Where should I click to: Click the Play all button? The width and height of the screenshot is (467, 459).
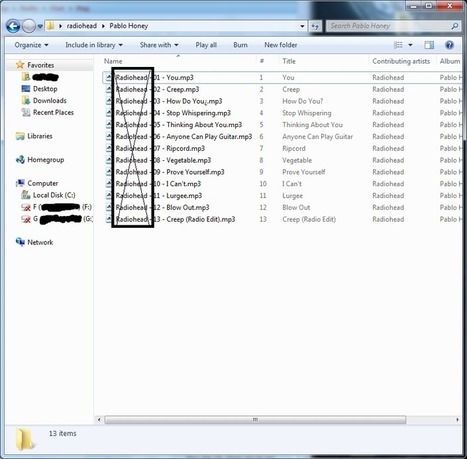[x=206, y=45]
